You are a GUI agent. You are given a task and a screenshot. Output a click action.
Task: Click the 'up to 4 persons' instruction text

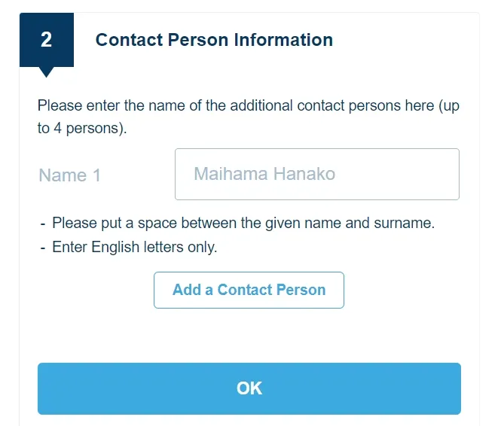coord(248,117)
